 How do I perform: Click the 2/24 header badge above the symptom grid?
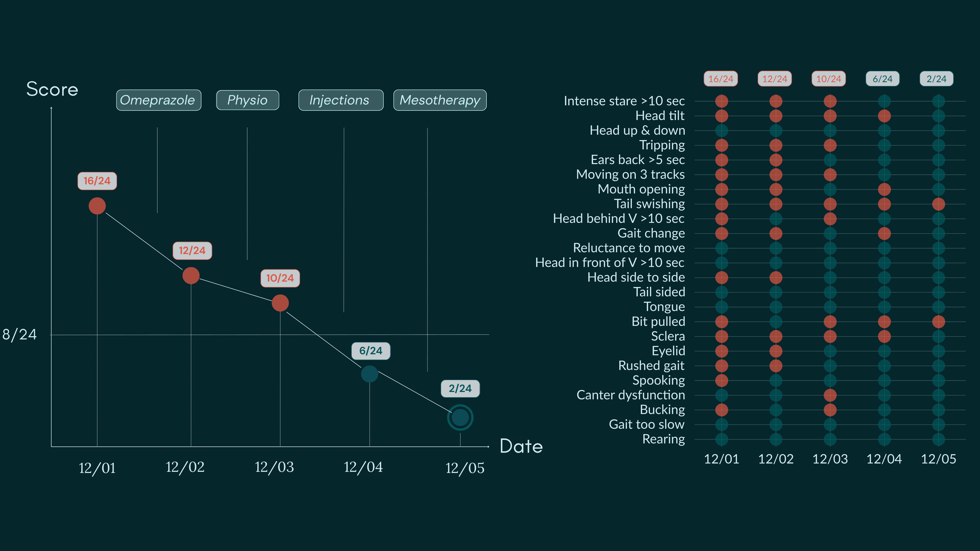(x=937, y=79)
